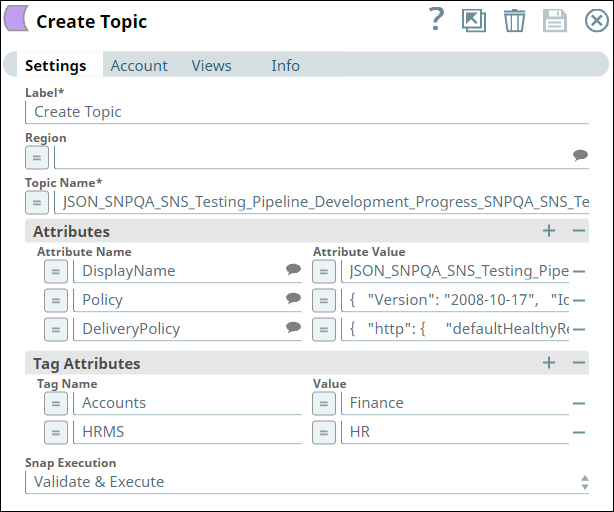Viewport: 614px width, 512px height.
Task: Open the Views tab
Action: [x=211, y=65]
